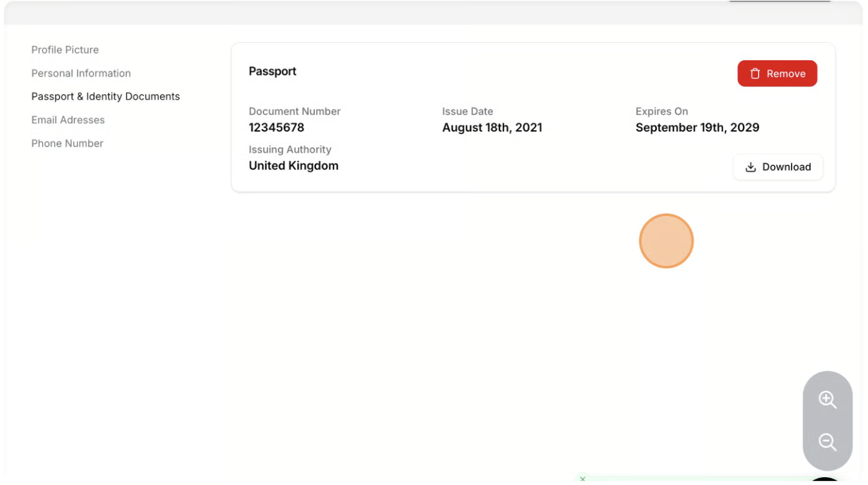Screen dimensions: 868x485
Task: Click the download arrow icon
Action: 751,167
